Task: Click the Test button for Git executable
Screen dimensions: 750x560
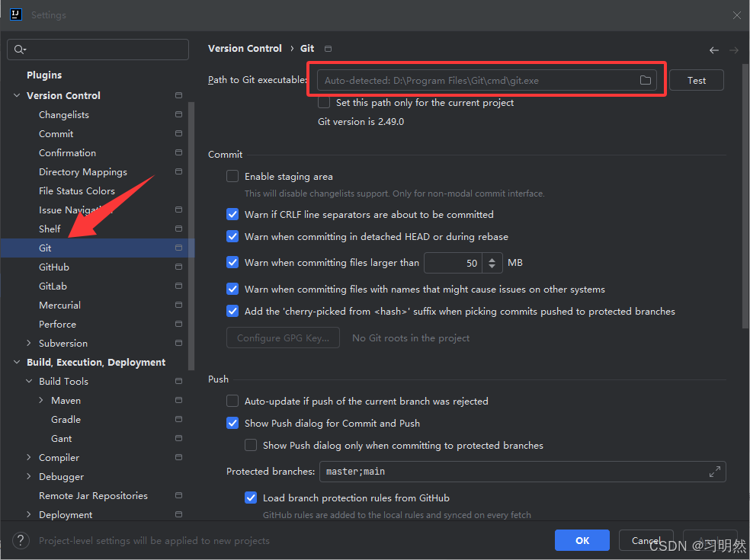Action: click(697, 80)
